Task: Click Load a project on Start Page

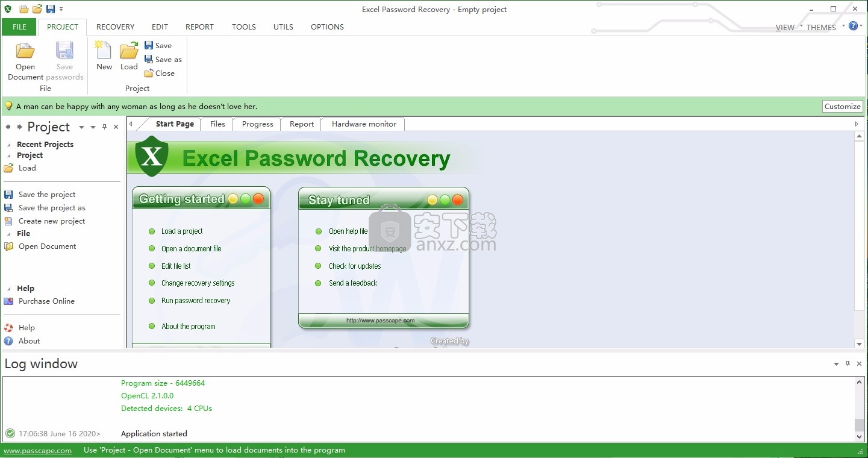Action: (182, 231)
